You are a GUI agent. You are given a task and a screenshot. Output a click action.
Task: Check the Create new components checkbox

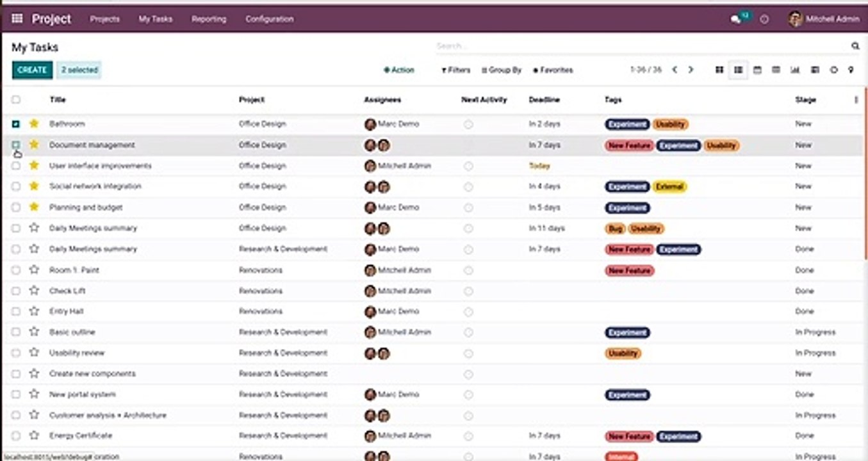tap(16, 373)
